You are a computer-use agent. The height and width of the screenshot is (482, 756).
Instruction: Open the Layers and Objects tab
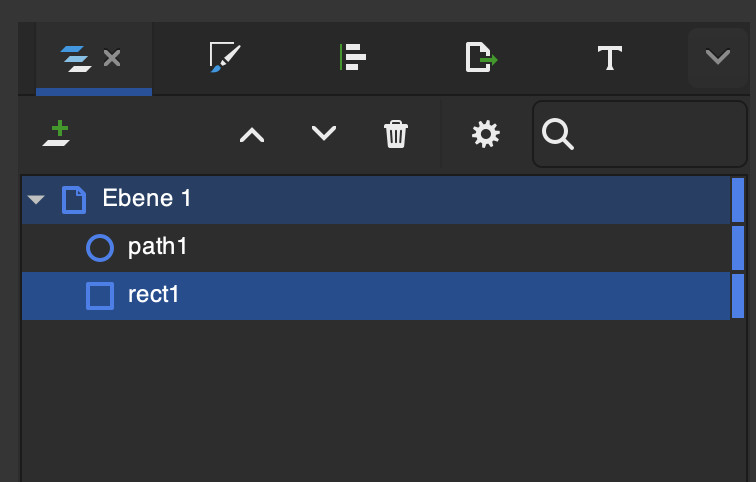75,58
